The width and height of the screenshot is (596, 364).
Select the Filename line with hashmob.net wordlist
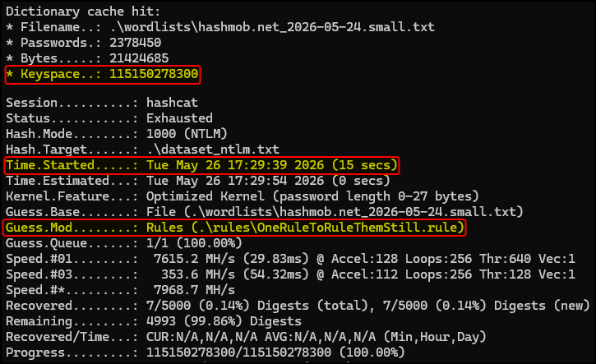(220, 27)
